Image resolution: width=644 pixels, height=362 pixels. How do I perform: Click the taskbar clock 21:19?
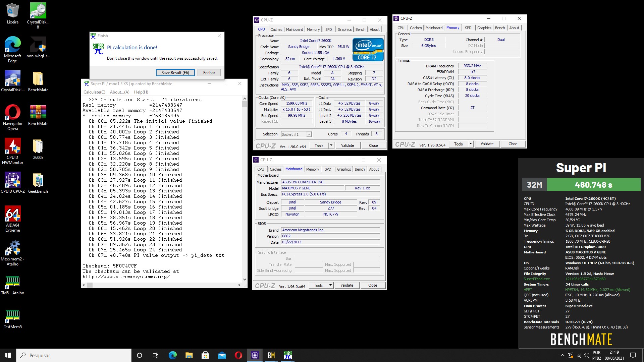(614, 355)
